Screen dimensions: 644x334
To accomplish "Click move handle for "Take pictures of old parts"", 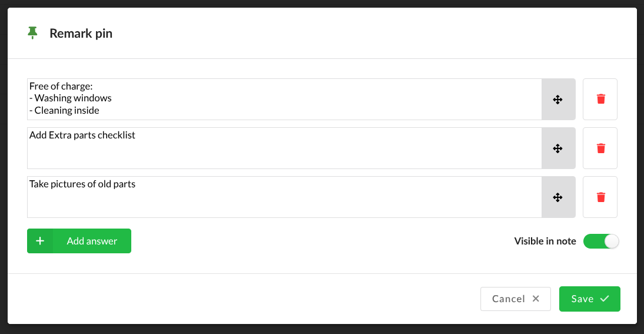I will pos(558,197).
